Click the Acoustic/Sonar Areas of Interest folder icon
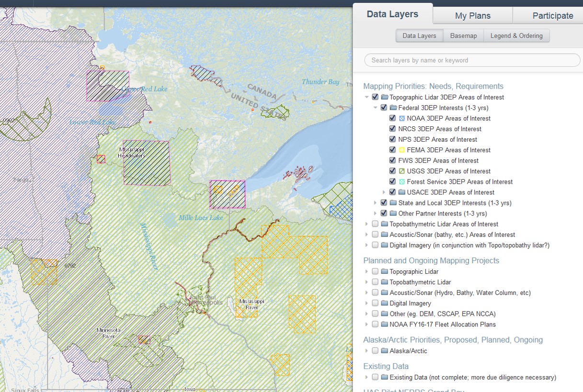The height and width of the screenshot is (392, 583). pos(385,235)
